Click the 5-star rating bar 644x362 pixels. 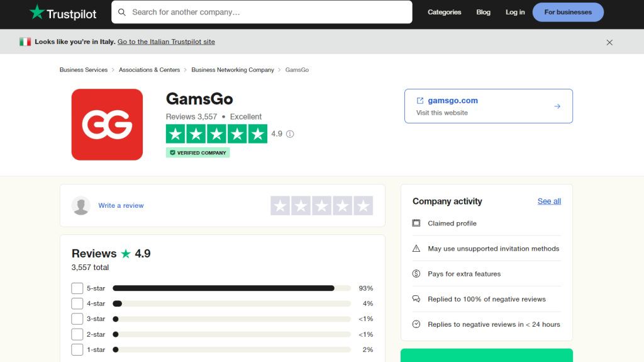click(231, 288)
